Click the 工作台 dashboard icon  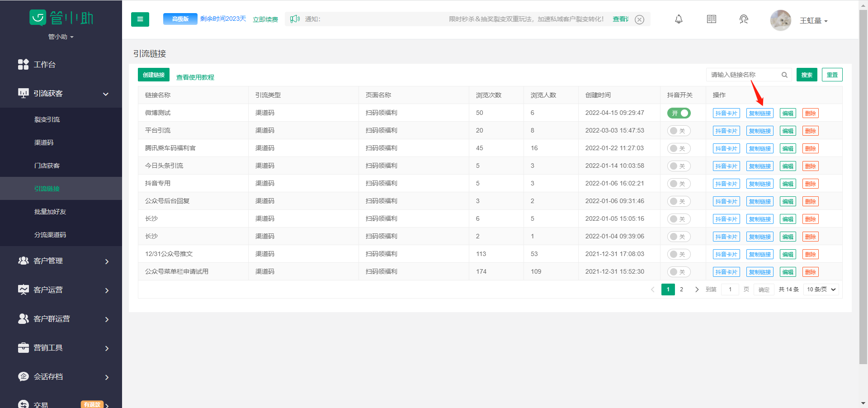[23, 64]
